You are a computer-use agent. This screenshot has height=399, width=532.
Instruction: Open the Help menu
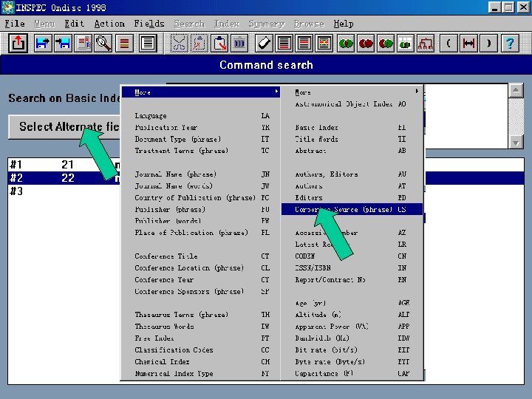click(344, 24)
